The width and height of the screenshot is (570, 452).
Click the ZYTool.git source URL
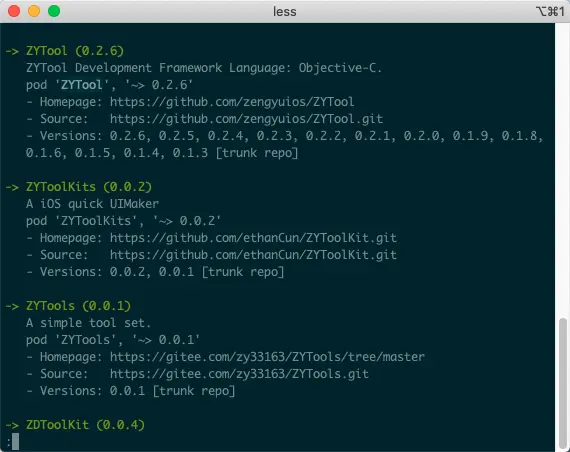[x=246, y=119]
